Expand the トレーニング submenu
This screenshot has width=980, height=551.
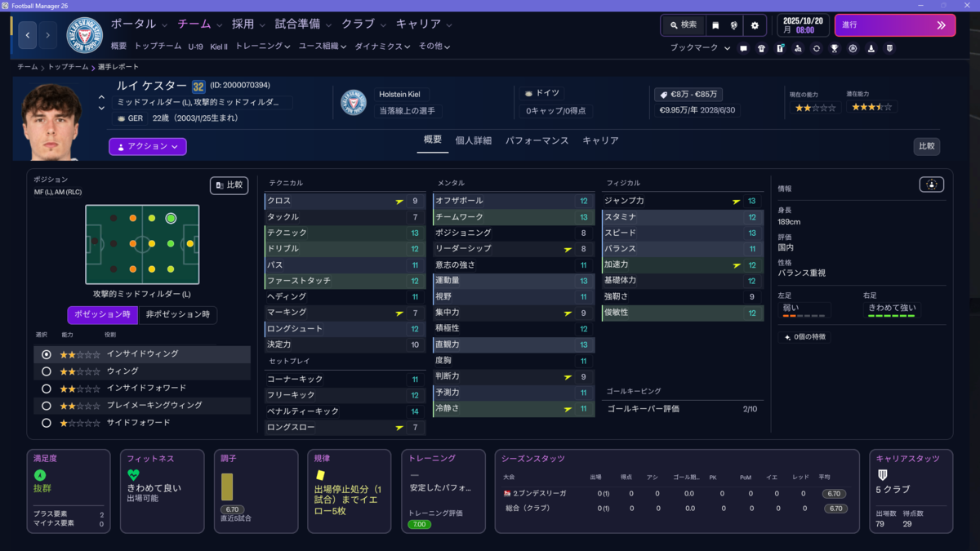pos(262,47)
